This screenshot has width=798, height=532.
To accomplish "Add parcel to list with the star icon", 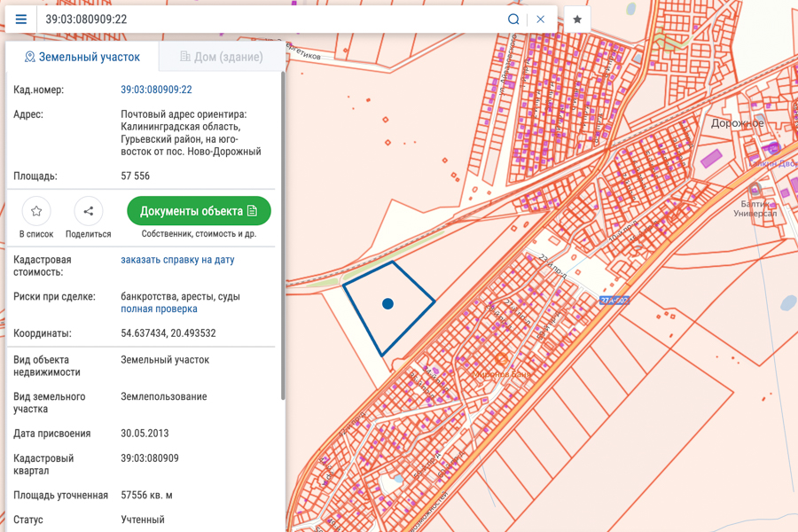I will click(36, 211).
